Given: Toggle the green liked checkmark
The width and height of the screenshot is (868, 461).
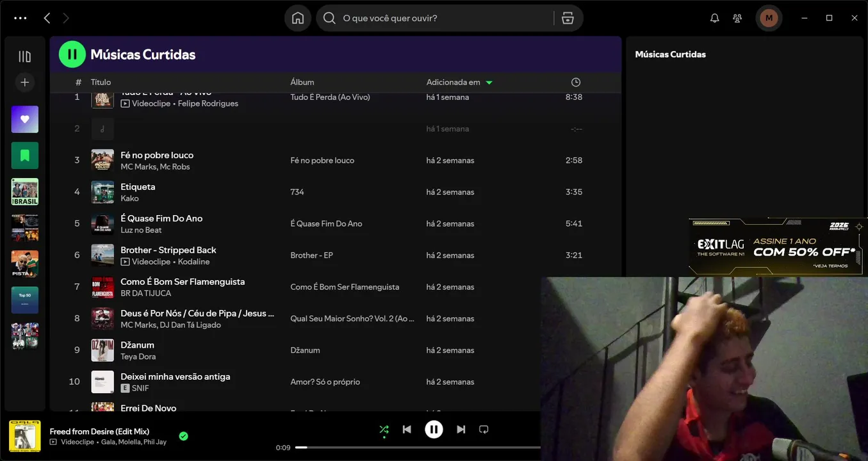Looking at the screenshot, I should (183, 436).
